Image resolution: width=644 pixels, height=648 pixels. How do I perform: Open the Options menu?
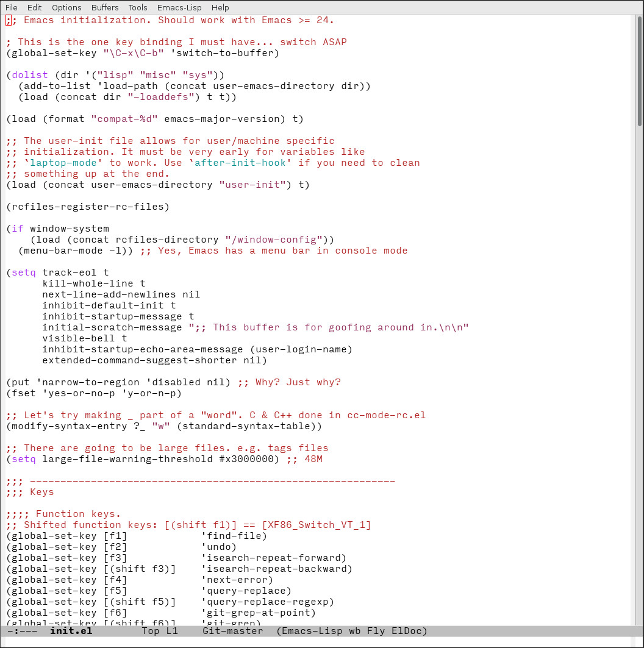coord(66,7)
